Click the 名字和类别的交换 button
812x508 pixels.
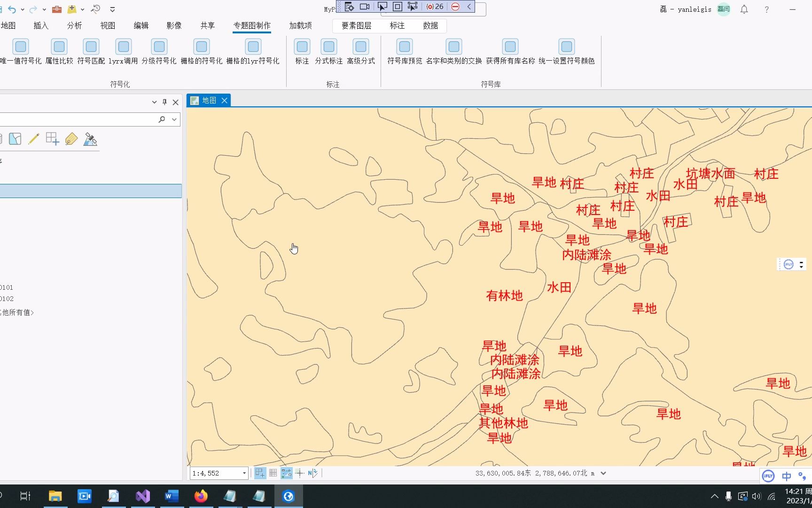(453, 46)
